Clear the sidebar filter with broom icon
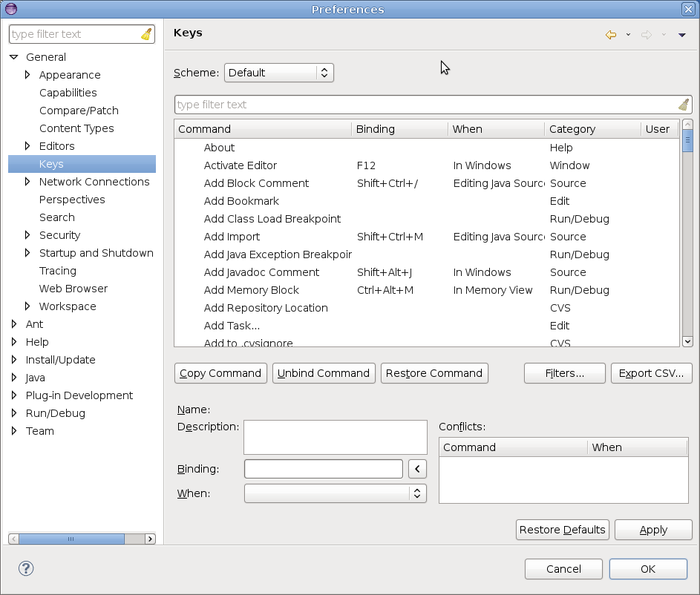 (146, 34)
